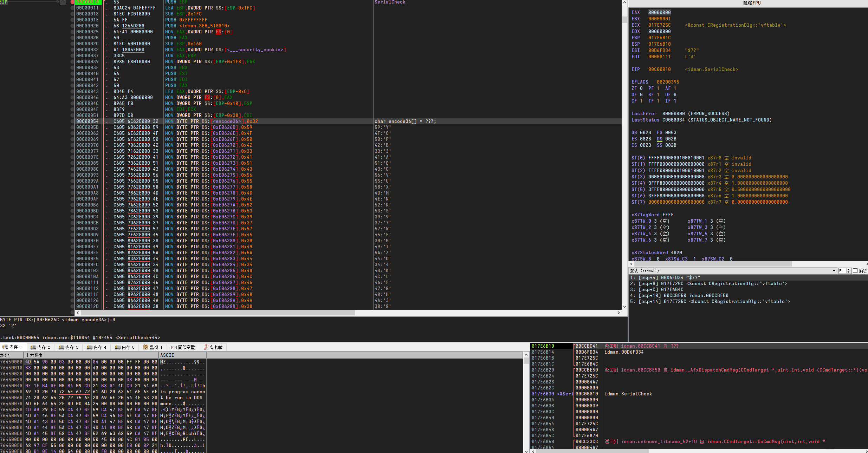Click the memory dump scrollbar up arrow
The width and height of the screenshot is (868, 453).
pyautogui.click(x=526, y=355)
